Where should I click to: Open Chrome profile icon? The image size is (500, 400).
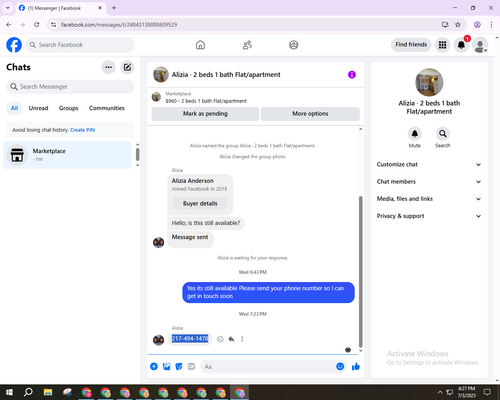click(477, 24)
